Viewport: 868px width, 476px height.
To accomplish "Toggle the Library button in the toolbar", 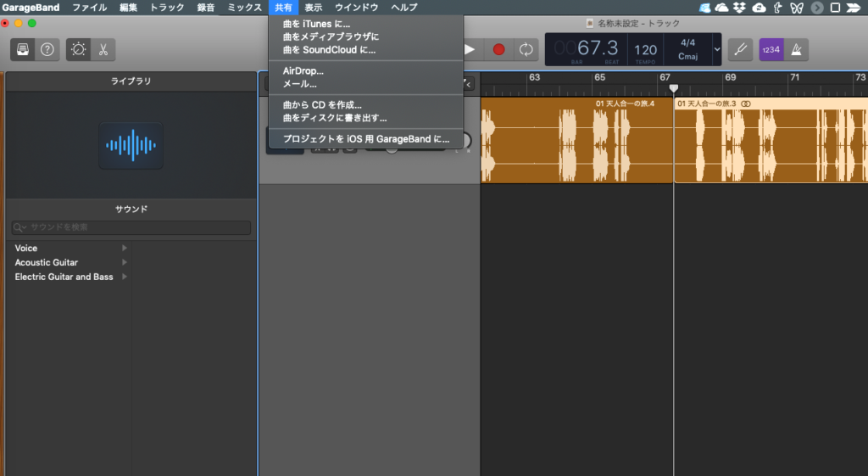I will (x=23, y=50).
